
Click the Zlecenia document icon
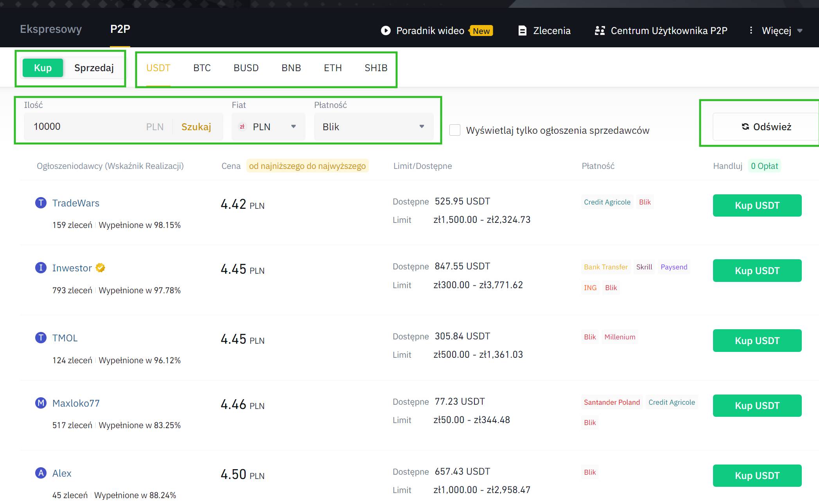522,30
